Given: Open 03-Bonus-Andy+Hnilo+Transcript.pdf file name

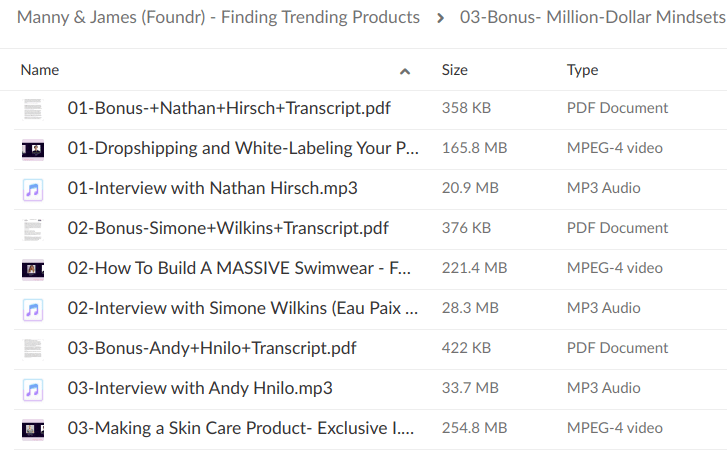Looking at the screenshot, I should (212, 348).
